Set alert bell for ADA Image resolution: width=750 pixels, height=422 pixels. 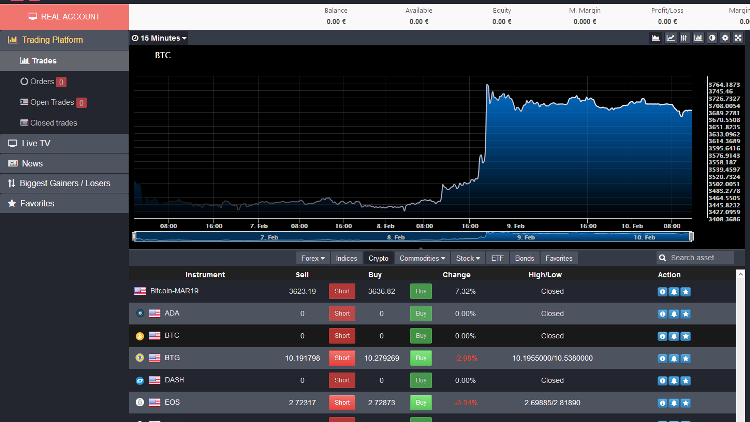click(674, 314)
